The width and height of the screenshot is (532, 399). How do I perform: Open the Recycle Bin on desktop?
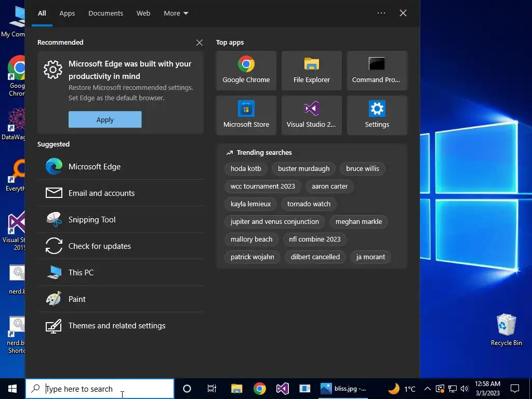pos(506,329)
